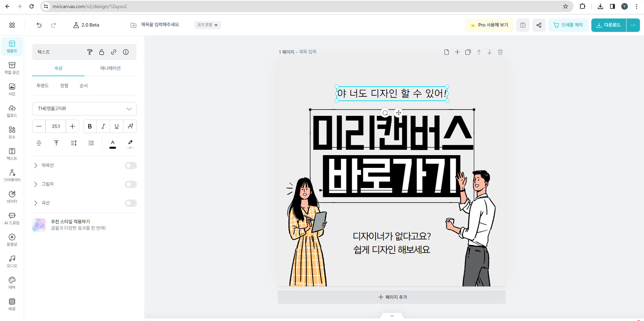Toggle the 외곽선 outline switch

[131, 166]
